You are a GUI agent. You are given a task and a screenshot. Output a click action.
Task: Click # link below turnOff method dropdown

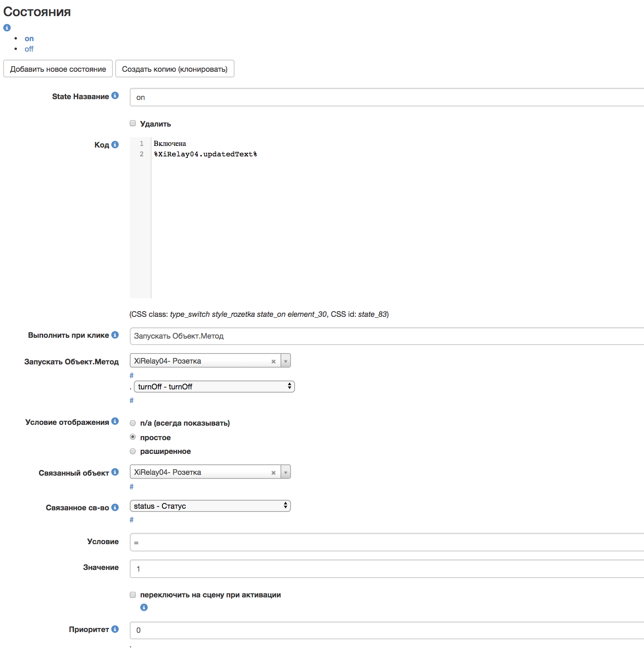pos(131,400)
